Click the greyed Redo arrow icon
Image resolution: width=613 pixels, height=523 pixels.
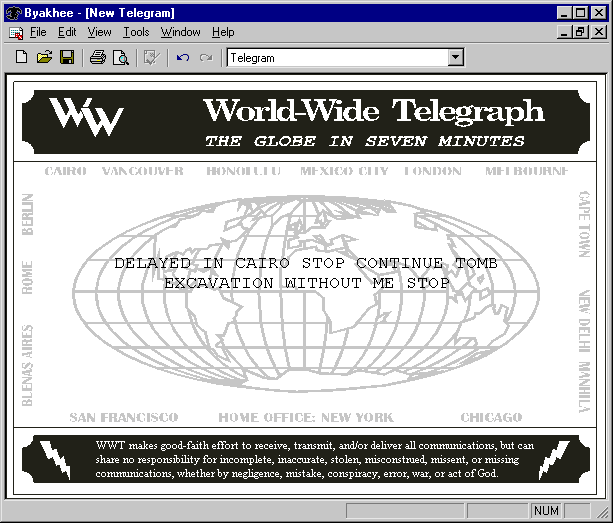click(x=206, y=57)
